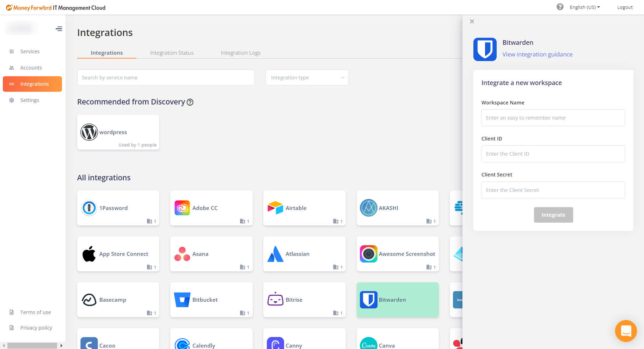Viewport: 644px width, 349px height.
Task: Click the horizontal scrollbar thumb at bottom left
Action: (x=32, y=345)
